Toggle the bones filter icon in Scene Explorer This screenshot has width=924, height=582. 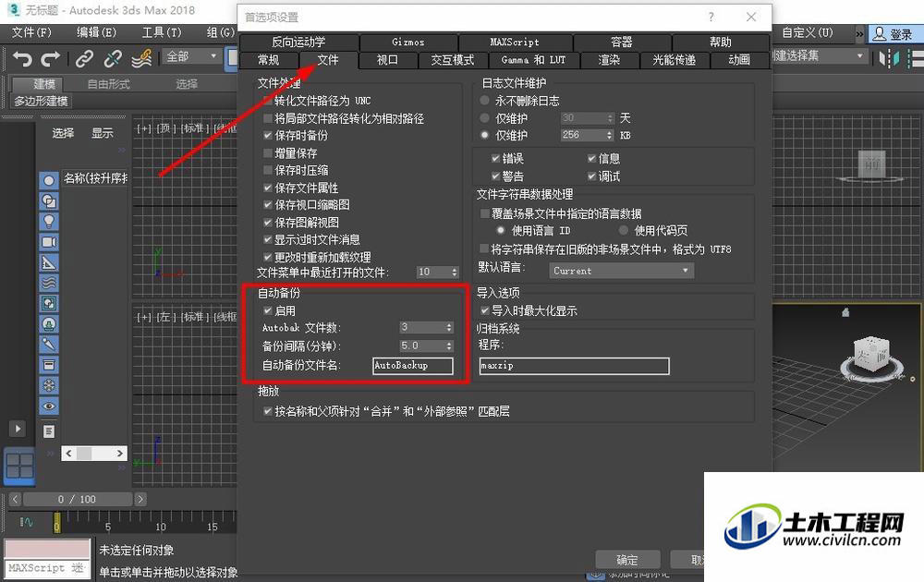coord(49,345)
